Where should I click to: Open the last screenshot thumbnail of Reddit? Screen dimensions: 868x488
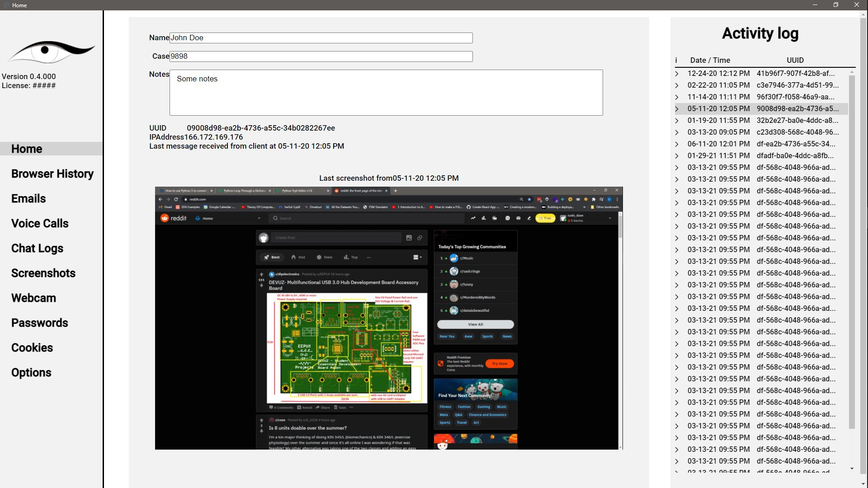pyautogui.click(x=389, y=318)
